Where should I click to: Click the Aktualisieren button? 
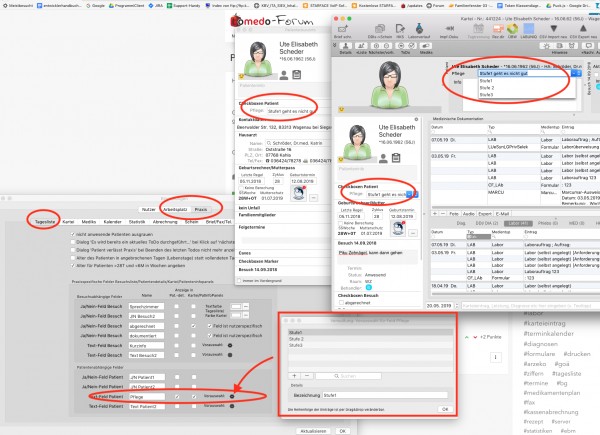coord(313,431)
